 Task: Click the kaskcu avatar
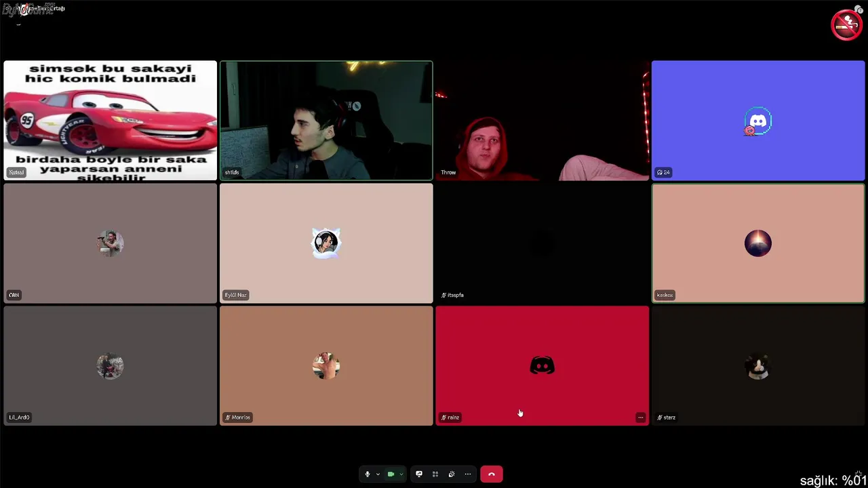point(758,243)
